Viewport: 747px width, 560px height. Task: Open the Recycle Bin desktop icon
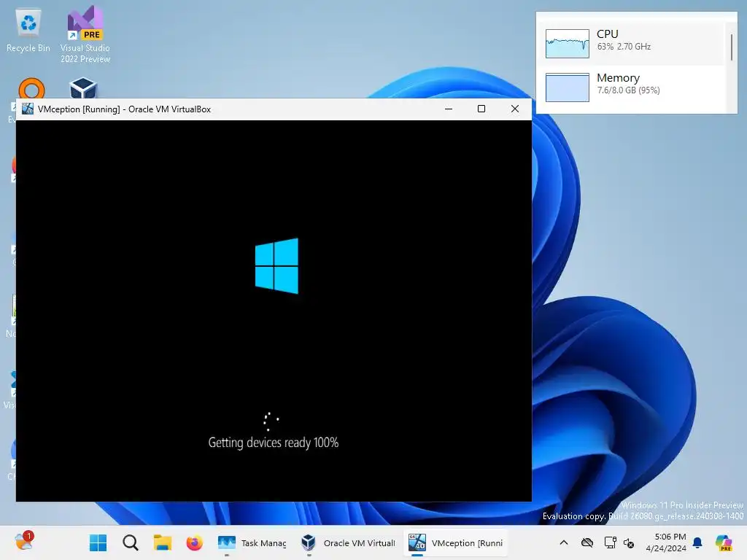point(28,31)
